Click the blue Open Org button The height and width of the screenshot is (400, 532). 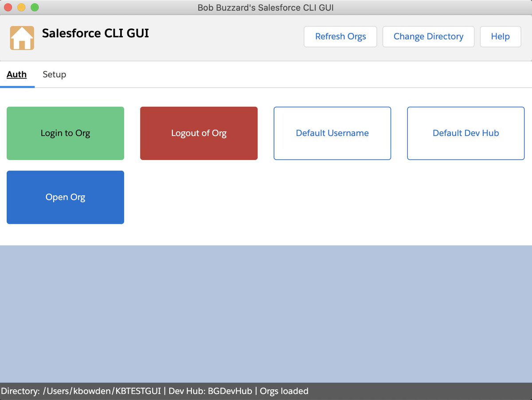click(x=65, y=197)
